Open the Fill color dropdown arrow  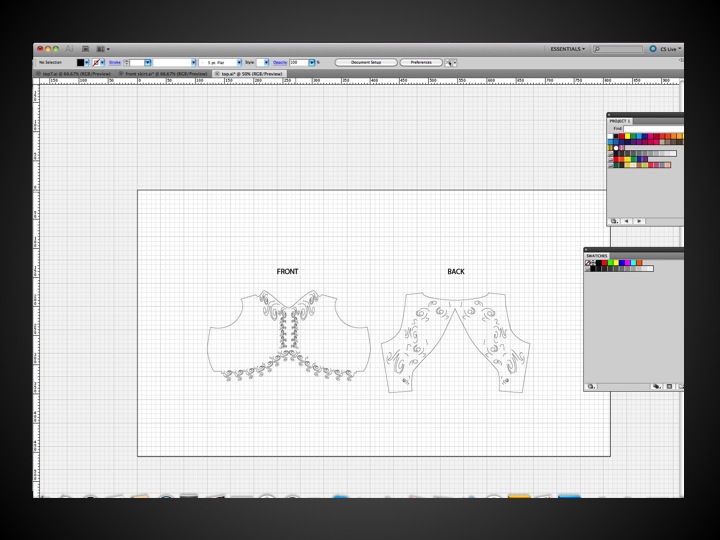[87, 62]
